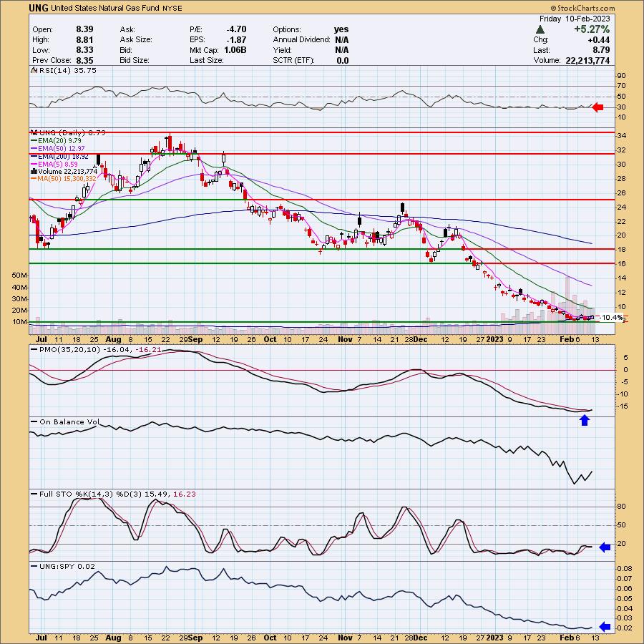Click the green up-triangle change indicator
The image size is (644, 644).
coord(540,29)
